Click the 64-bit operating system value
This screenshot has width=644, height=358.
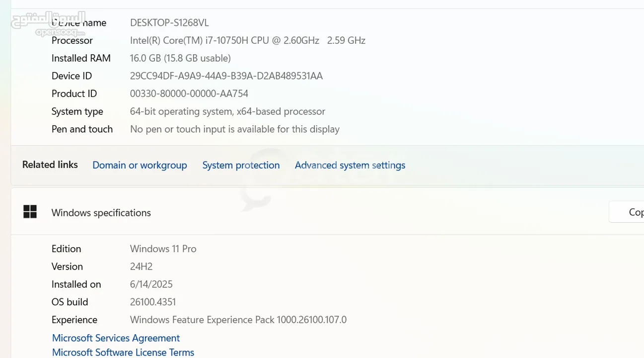coord(227,111)
